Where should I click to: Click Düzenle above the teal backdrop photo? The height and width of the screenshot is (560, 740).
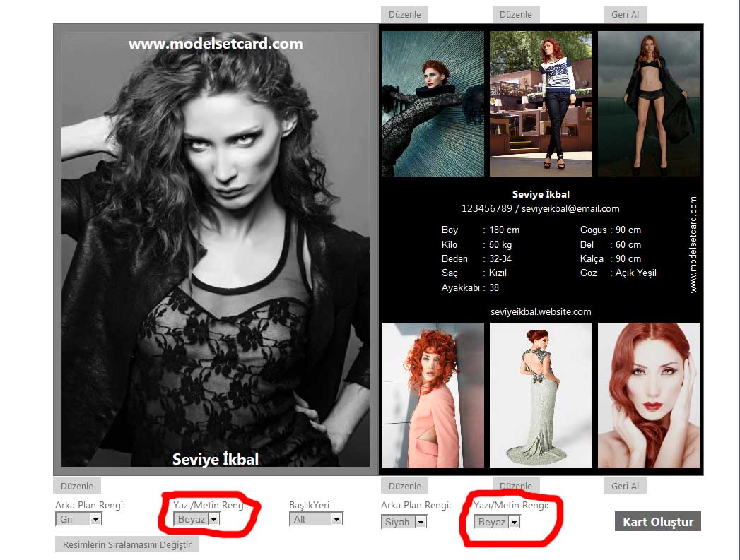[x=404, y=14]
